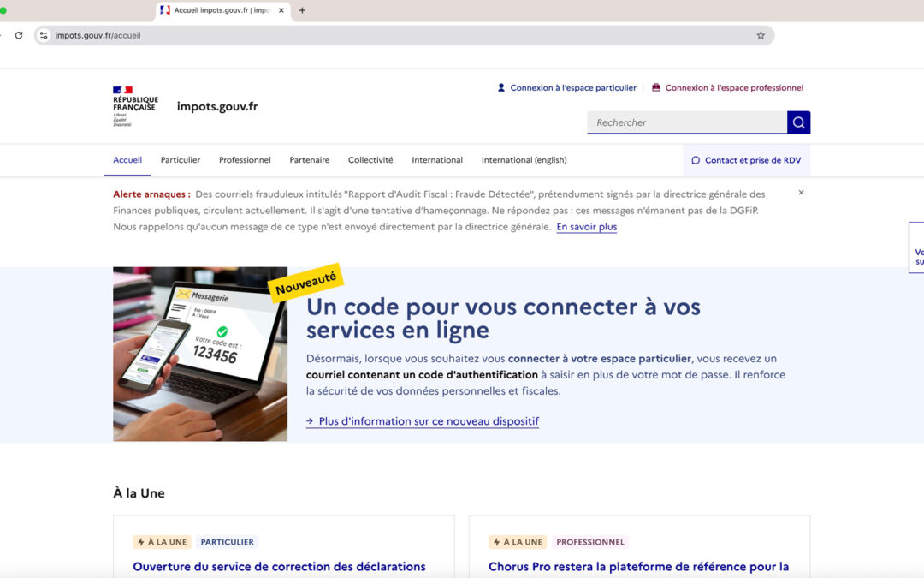Click the address bar URL impots.gouv.fr/accueil
This screenshot has width=924, height=578.
[x=98, y=35]
